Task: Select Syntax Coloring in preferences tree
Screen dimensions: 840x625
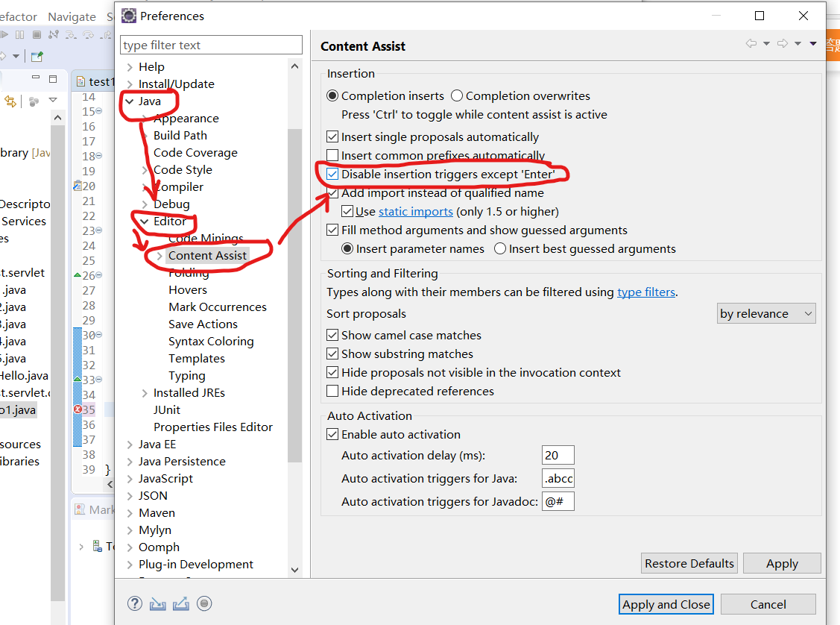Action: (211, 342)
